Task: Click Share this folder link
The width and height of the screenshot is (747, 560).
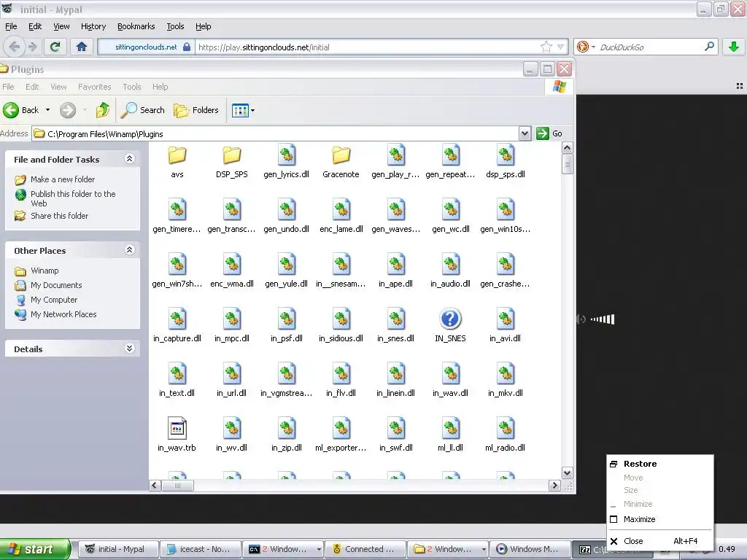Action: tap(60, 216)
